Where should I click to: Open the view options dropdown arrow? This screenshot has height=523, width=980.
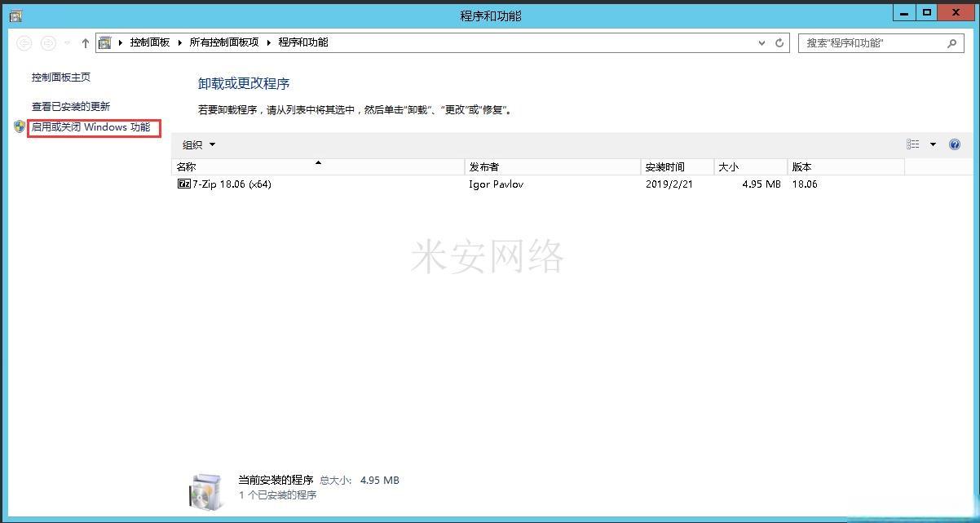934,144
